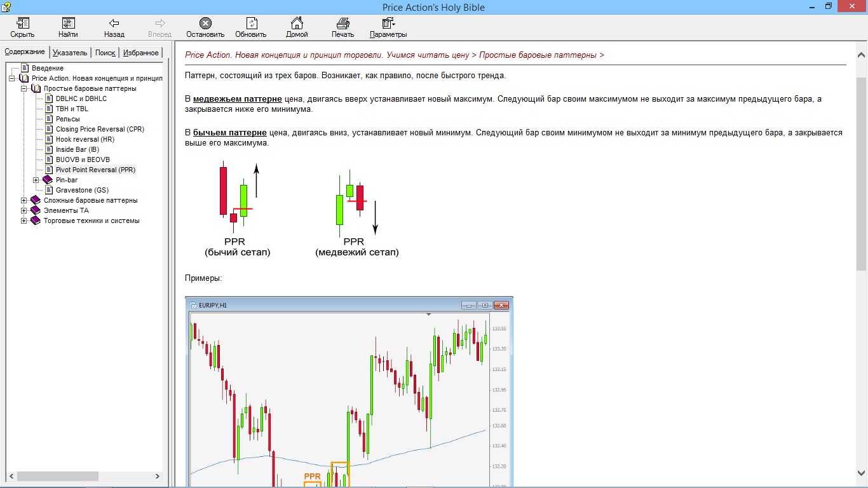
Task: Click the page icon beside DBLHC и DBHLC
Action: [49, 98]
